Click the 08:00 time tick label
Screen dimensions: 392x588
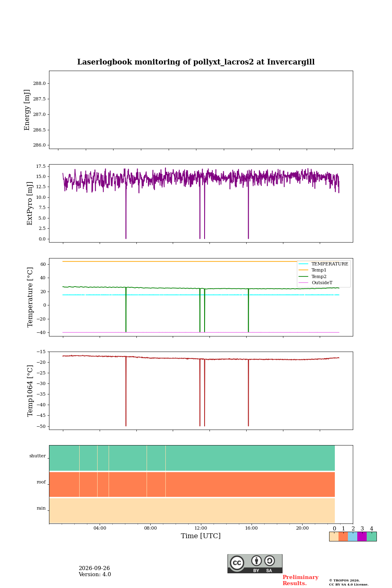[x=150, y=528]
